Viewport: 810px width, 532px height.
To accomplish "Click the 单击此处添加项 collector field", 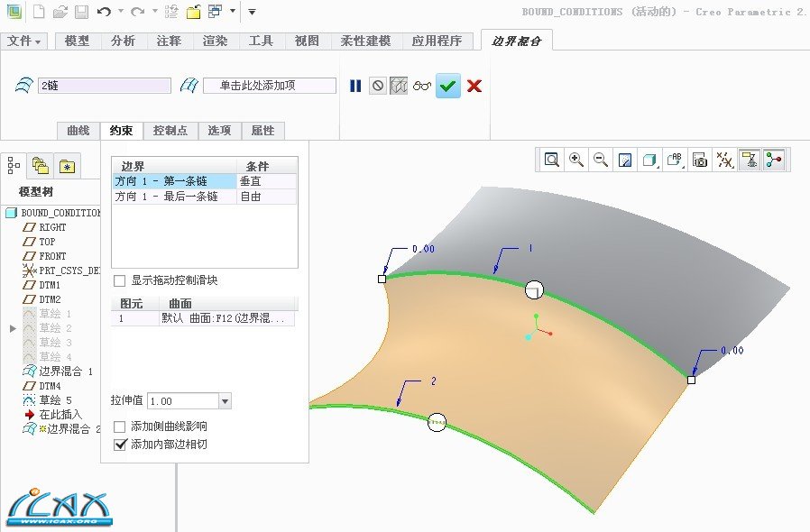I will click(x=270, y=86).
